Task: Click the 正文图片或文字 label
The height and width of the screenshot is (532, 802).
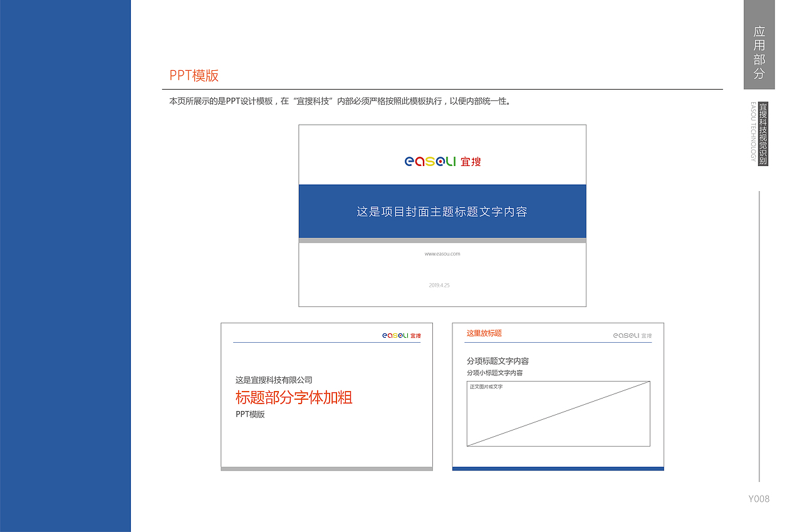Action: coord(486,387)
